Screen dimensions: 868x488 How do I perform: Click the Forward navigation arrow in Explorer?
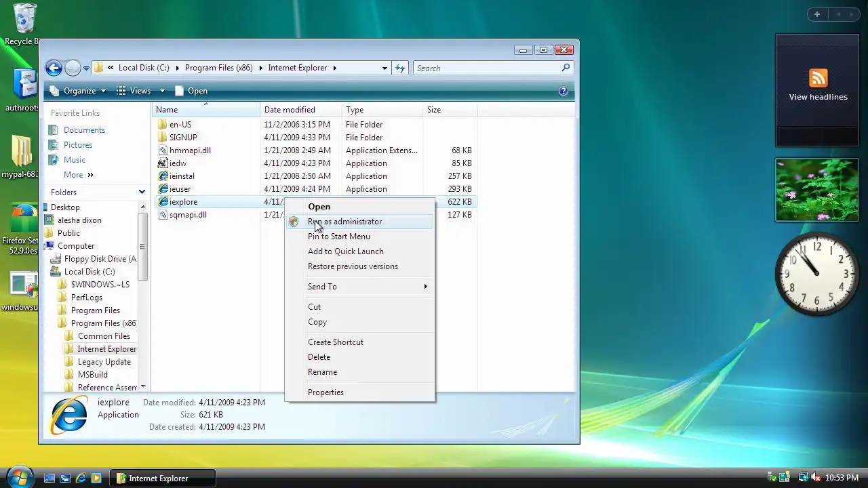73,68
